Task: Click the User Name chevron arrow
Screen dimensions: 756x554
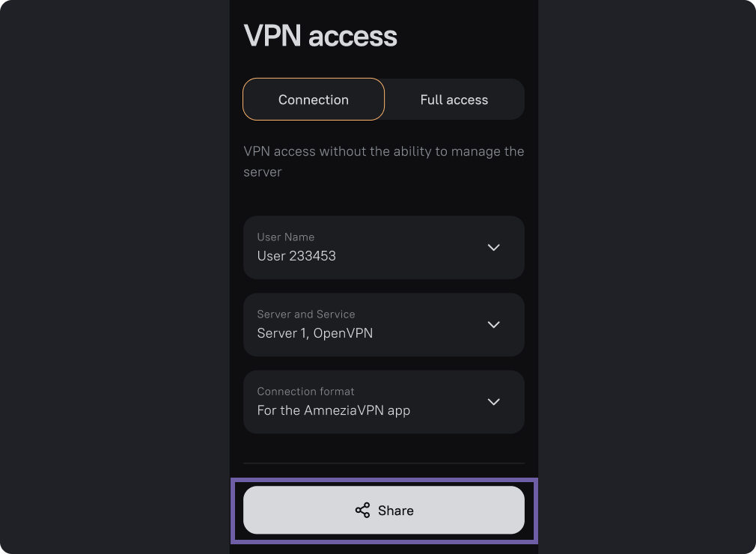Action: coord(493,248)
